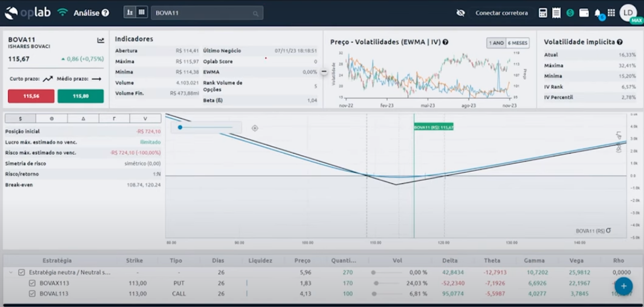
Task: Select the 6 MESES chart period
Action: [x=517, y=43]
